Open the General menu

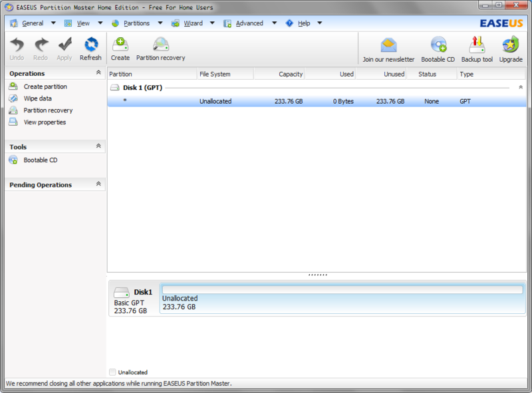(33, 23)
